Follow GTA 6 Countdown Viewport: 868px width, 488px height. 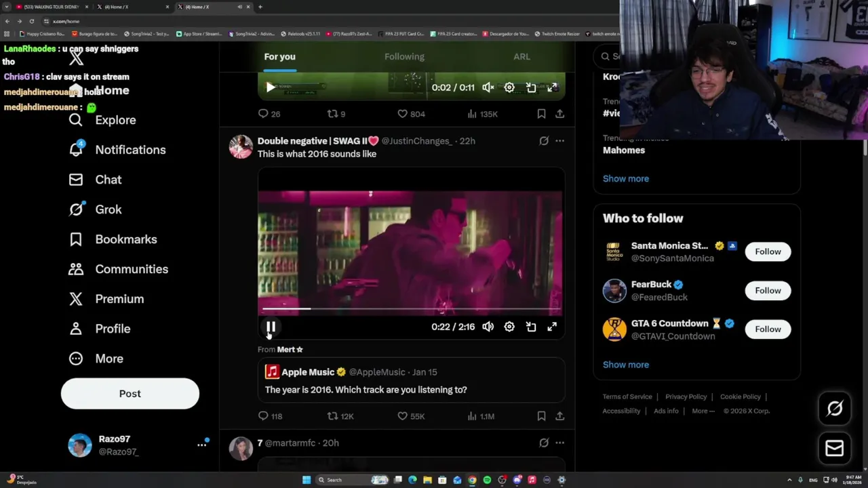(x=768, y=329)
